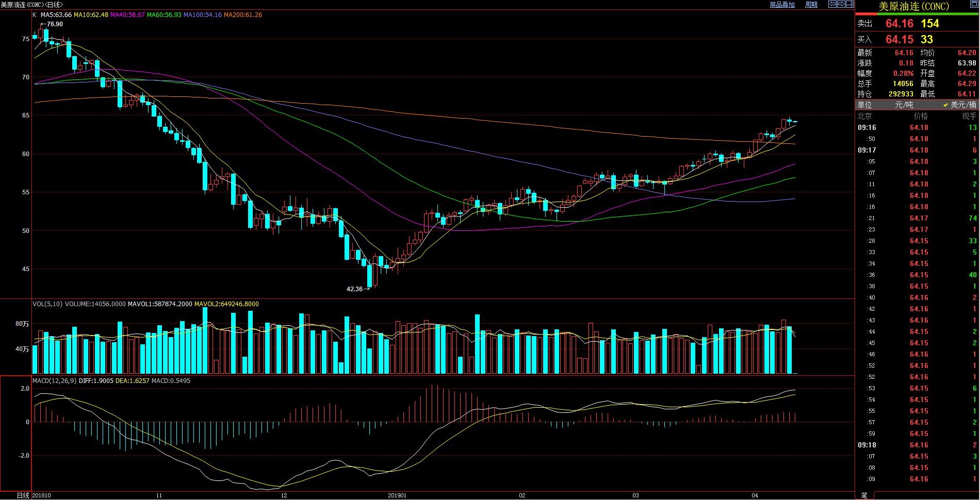The height and width of the screenshot is (500, 980).
Task: Select the 笔 tick tab at bottom
Action: pyautogui.click(x=864, y=495)
